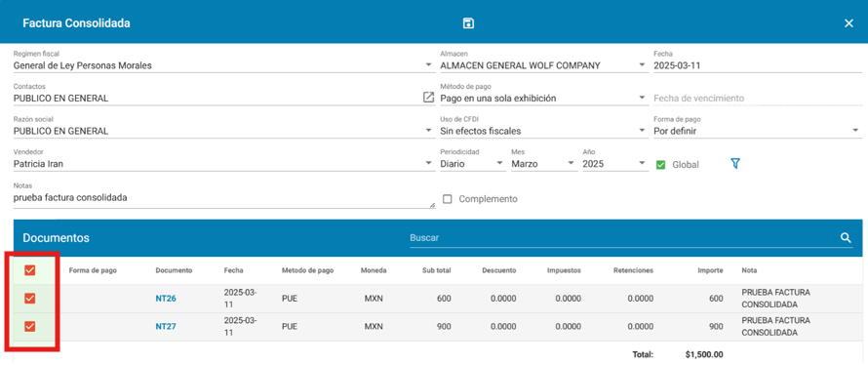The width and height of the screenshot is (868, 365).
Task: Click the Factura Consolidada title
Action: tap(76, 23)
